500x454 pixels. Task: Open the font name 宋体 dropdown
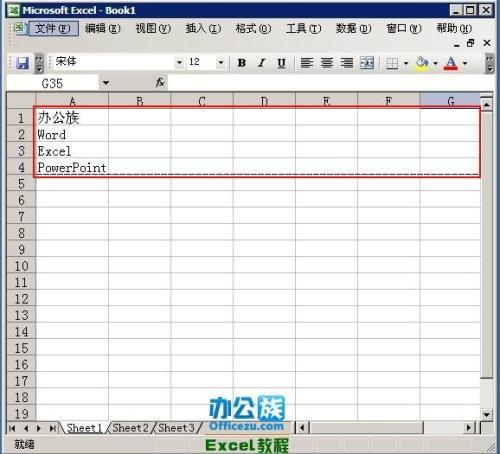(179, 62)
